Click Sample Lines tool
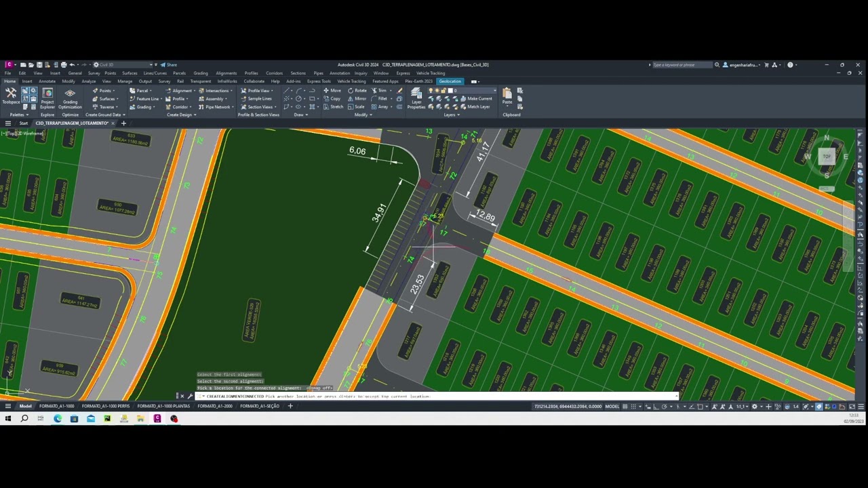868x488 pixels. (x=256, y=98)
